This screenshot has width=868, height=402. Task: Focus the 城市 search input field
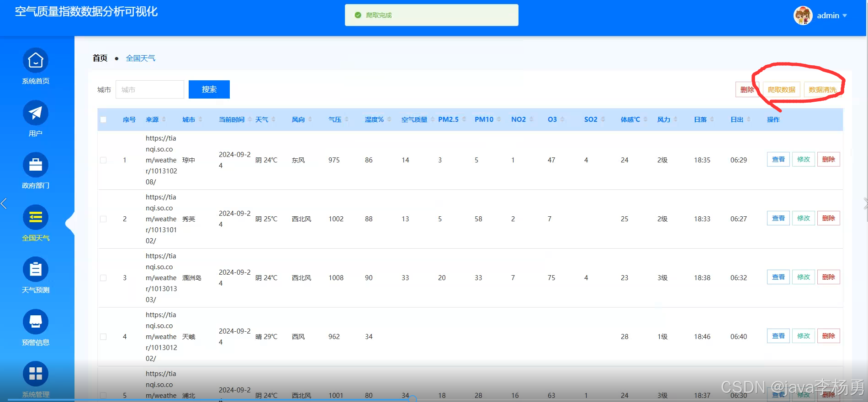150,89
